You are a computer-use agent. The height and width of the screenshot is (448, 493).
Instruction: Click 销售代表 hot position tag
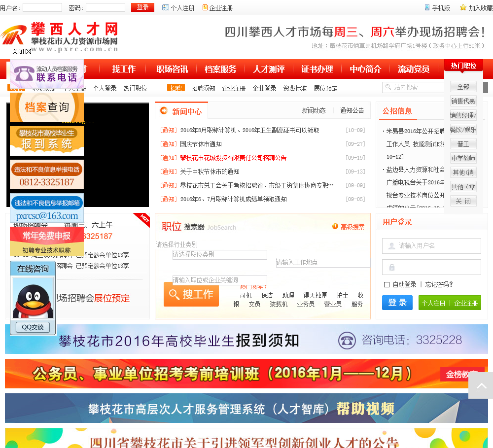(463, 101)
